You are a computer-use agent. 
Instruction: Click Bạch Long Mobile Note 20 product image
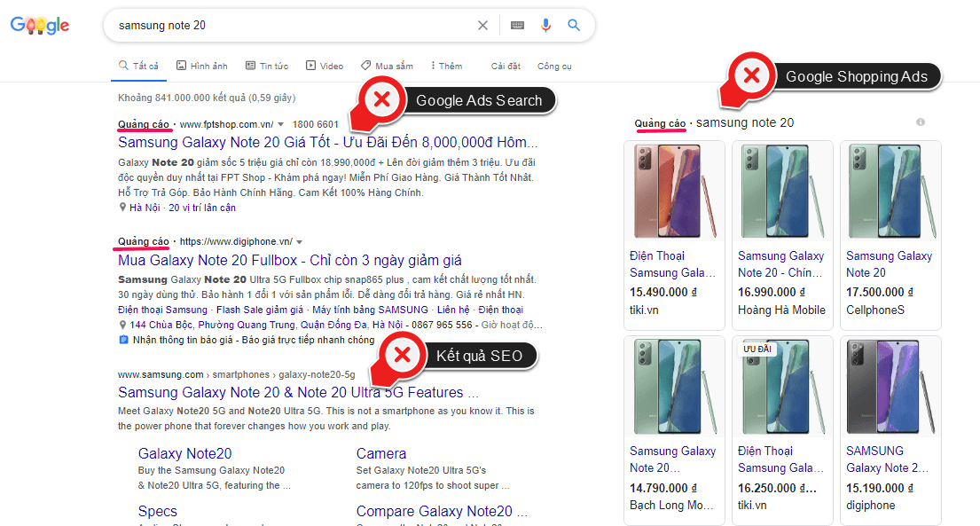(674, 386)
